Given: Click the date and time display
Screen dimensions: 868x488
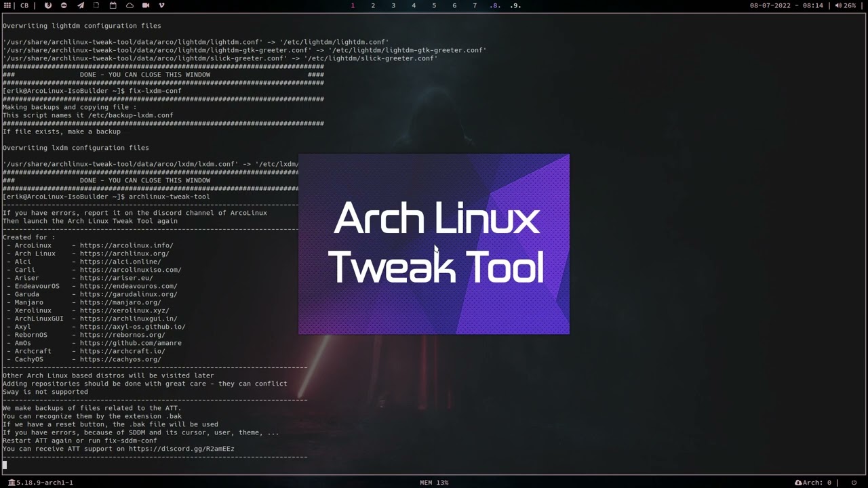Looking at the screenshot, I should pos(786,5).
